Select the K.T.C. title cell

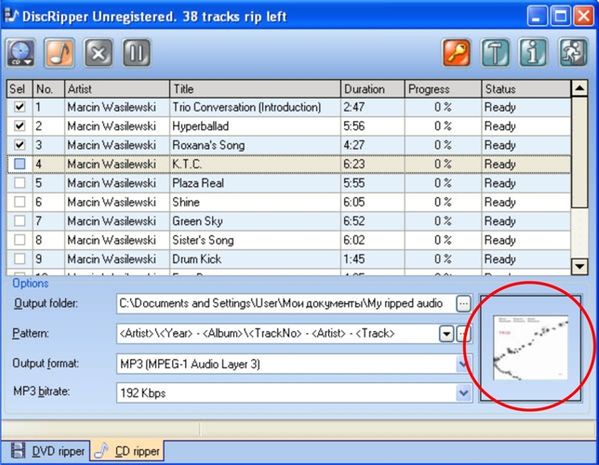pyautogui.click(x=255, y=164)
